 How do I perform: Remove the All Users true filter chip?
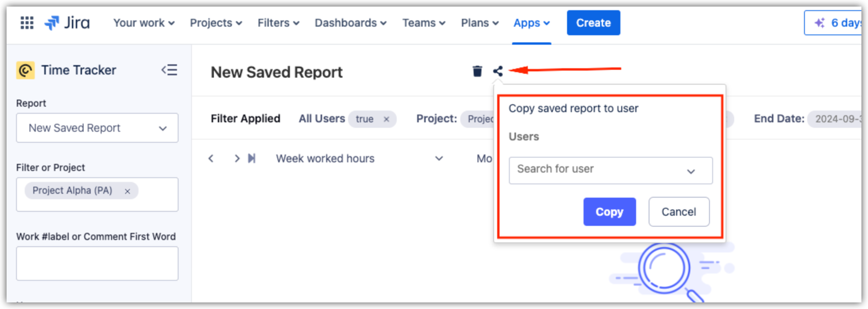click(x=386, y=119)
